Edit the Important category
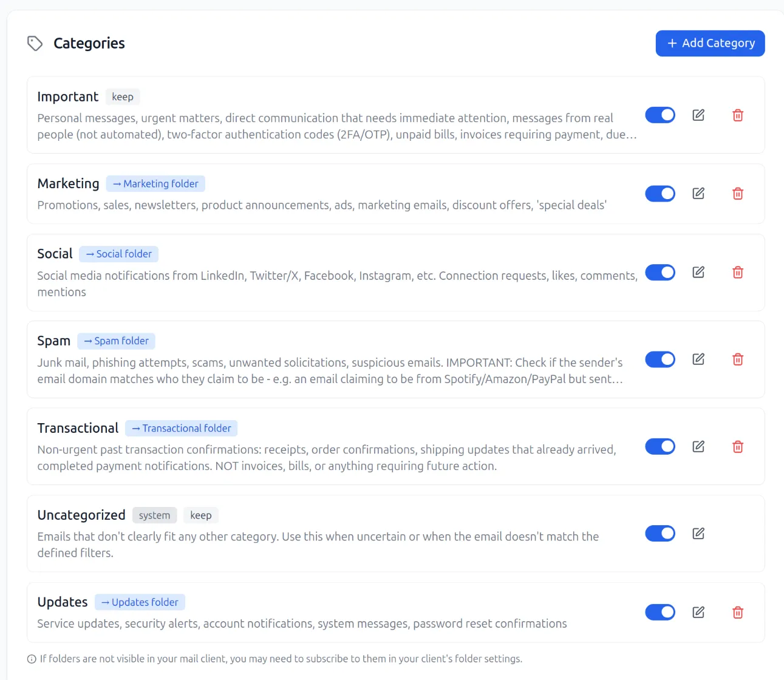 [x=698, y=115]
